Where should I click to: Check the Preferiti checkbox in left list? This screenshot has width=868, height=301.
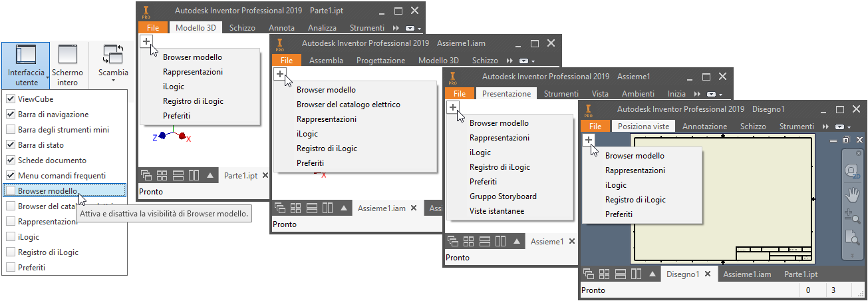pyautogui.click(x=10, y=268)
